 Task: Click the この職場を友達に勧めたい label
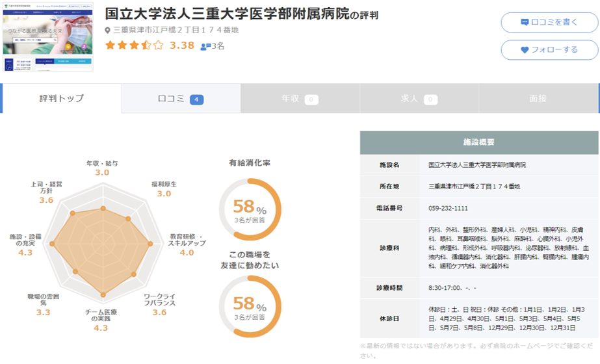pos(250,260)
